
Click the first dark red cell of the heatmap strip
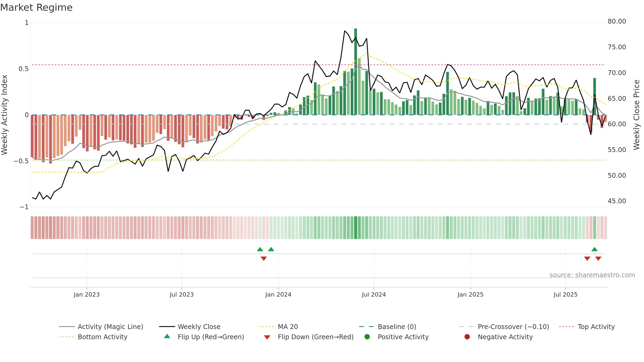coord(32,228)
